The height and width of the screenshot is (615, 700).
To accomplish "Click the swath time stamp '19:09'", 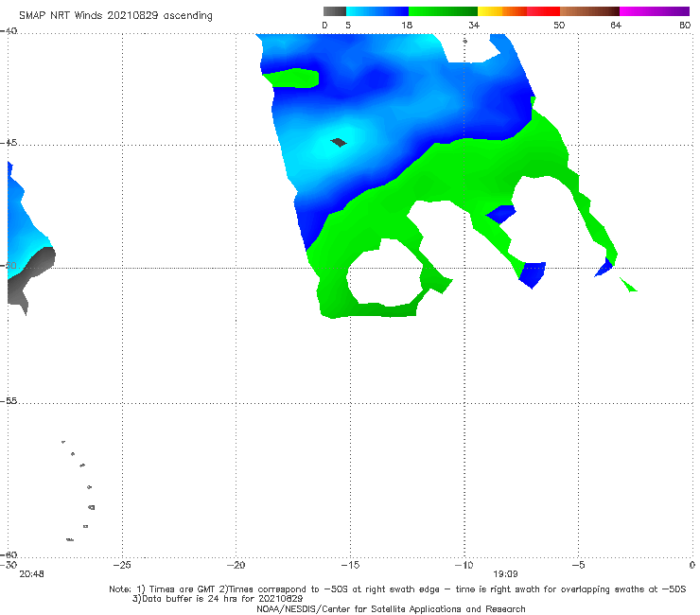I will coord(505,574).
